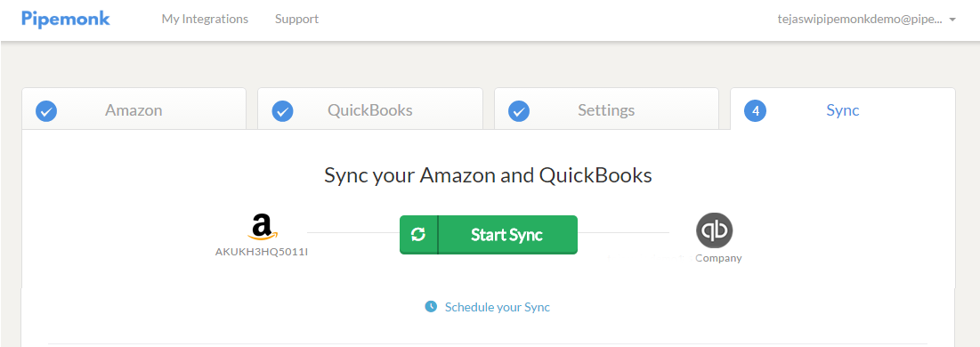Switch to the Amazon tab

pos(134,109)
